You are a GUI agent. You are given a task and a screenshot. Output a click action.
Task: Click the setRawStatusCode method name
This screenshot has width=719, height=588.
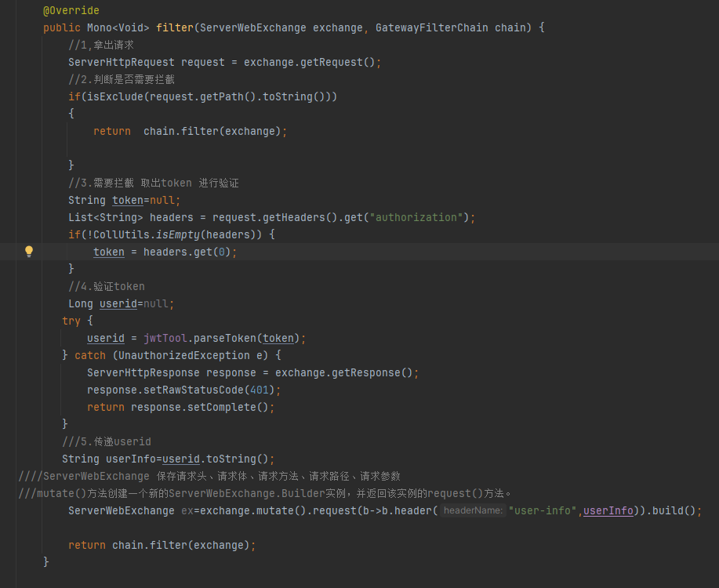coord(194,390)
